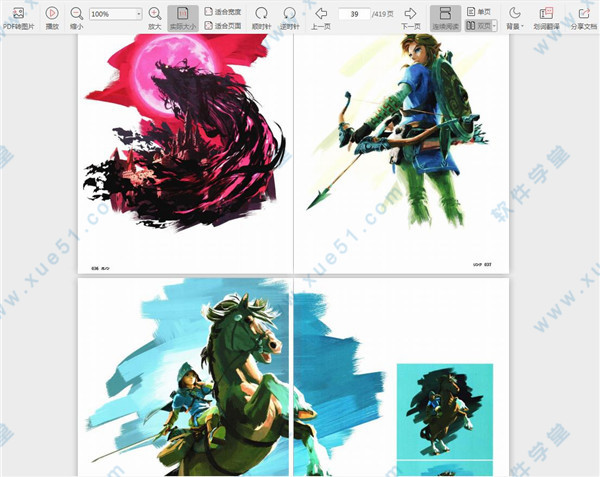Image resolution: width=600 pixels, height=477 pixels.
Task: Toggle 连续阅读 continuous reading mode
Action: pyautogui.click(x=445, y=18)
